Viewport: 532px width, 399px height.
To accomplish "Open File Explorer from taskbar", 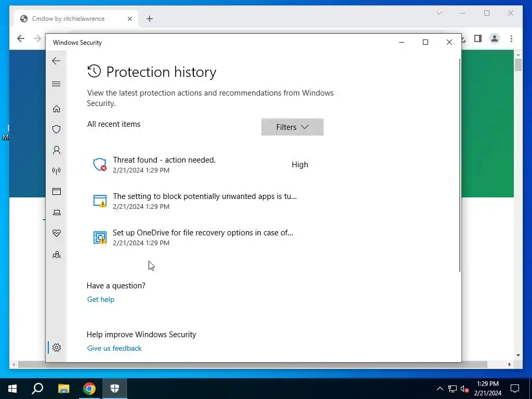I will [x=63, y=389].
